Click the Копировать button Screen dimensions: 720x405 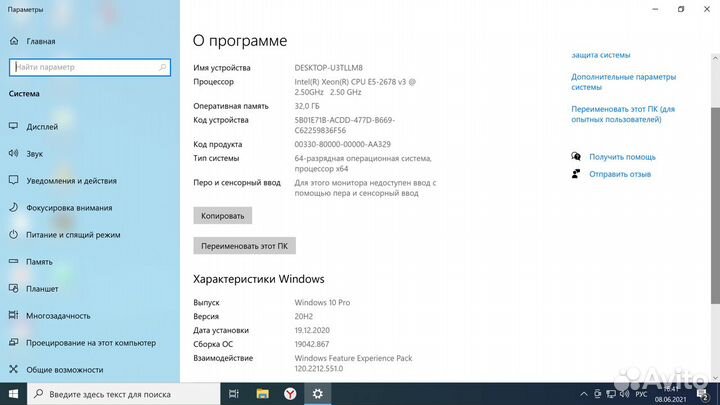pyautogui.click(x=223, y=216)
